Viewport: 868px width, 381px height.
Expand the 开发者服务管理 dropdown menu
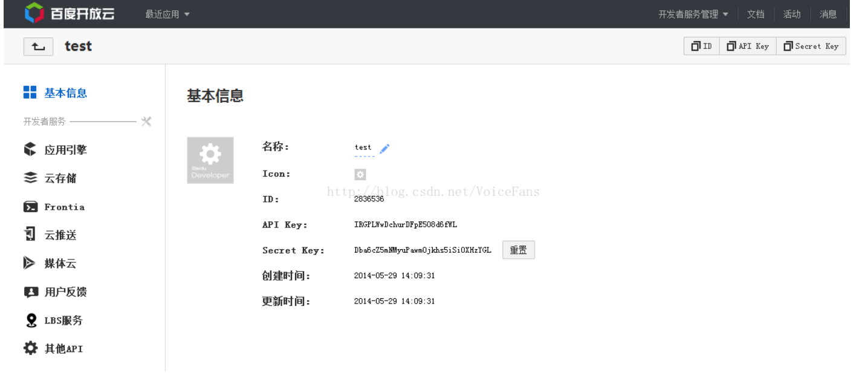(693, 14)
